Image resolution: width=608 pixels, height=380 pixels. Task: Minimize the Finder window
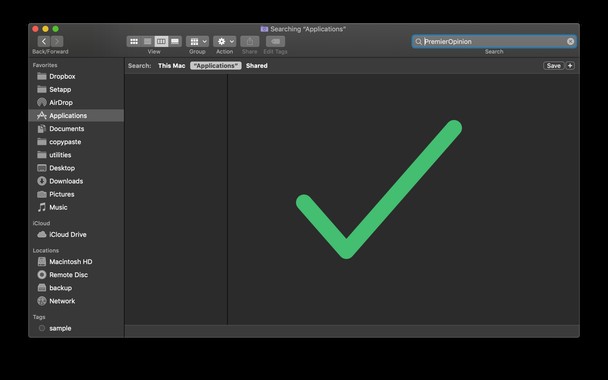pyautogui.click(x=45, y=29)
